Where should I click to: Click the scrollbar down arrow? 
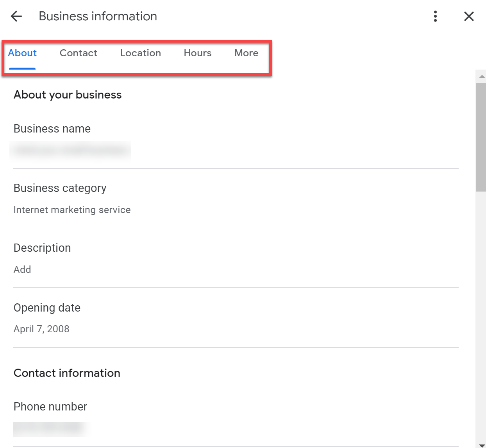coord(481,445)
